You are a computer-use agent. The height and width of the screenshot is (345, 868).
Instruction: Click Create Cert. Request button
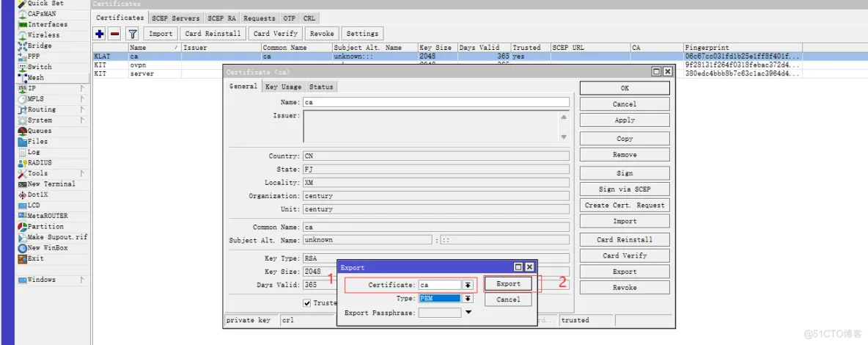(x=625, y=206)
